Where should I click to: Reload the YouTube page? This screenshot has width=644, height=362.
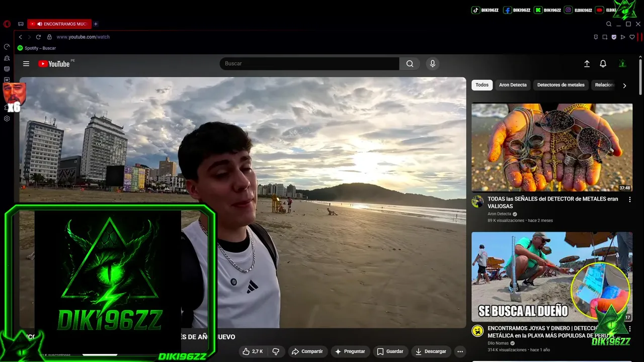(x=38, y=37)
